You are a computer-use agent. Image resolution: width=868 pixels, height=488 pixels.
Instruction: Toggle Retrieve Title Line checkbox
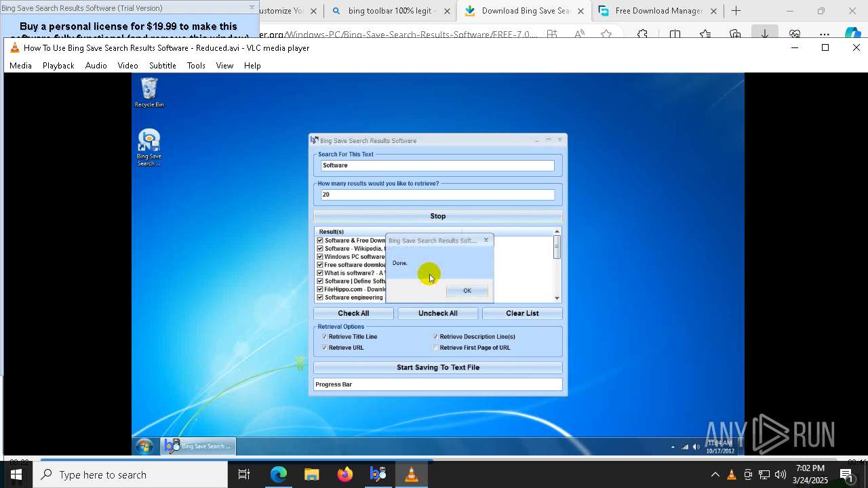pos(324,337)
